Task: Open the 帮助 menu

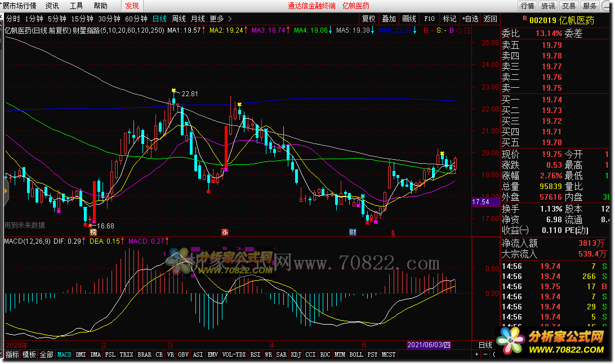Action: click(100, 6)
